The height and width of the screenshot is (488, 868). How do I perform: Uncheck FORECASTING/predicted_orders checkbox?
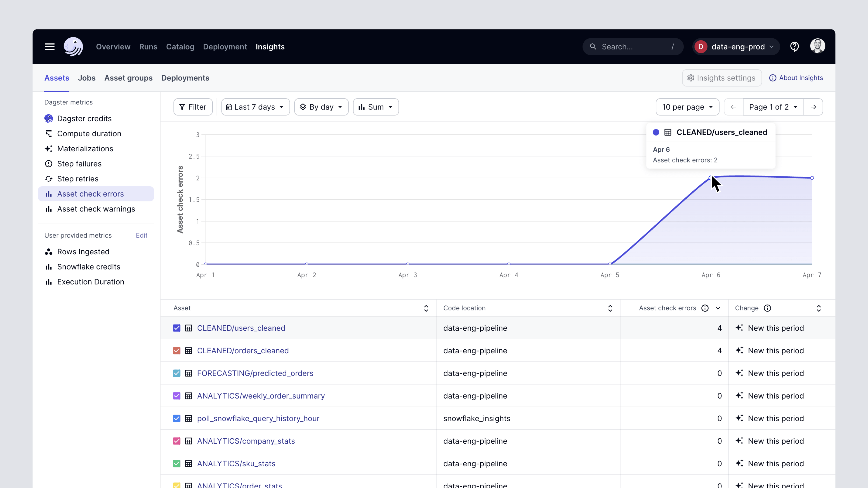[177, 373]
